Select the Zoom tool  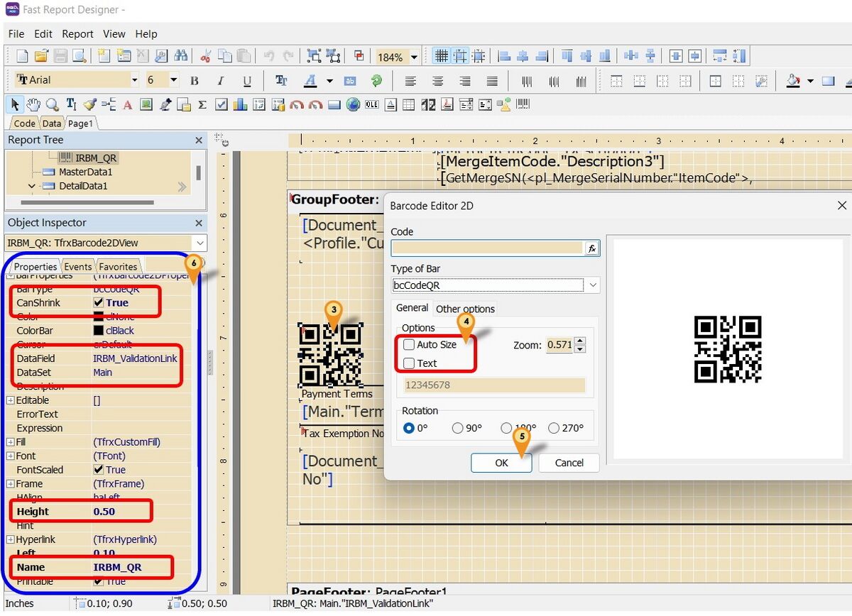(51, 104)
